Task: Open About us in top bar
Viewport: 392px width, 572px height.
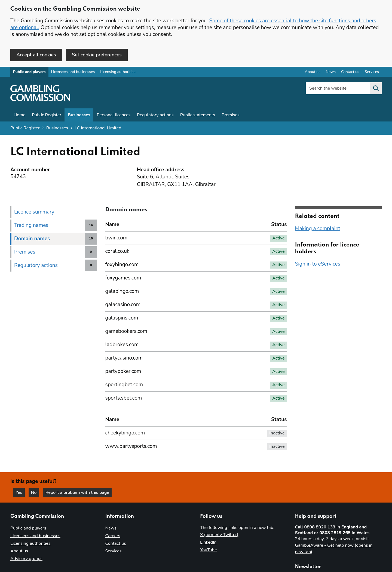Action: click(313, 72)
